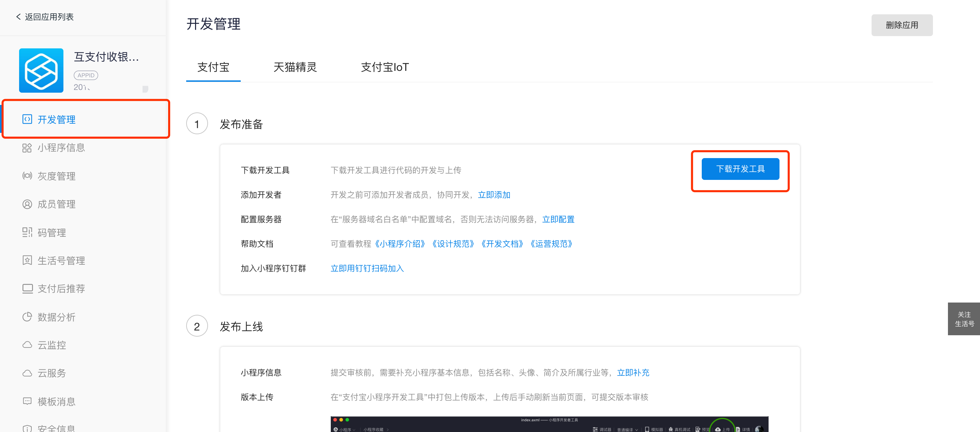Click the 生活号管理 star icon
The width and height of the screenshot is (980, 432).
tap(27, 261)
